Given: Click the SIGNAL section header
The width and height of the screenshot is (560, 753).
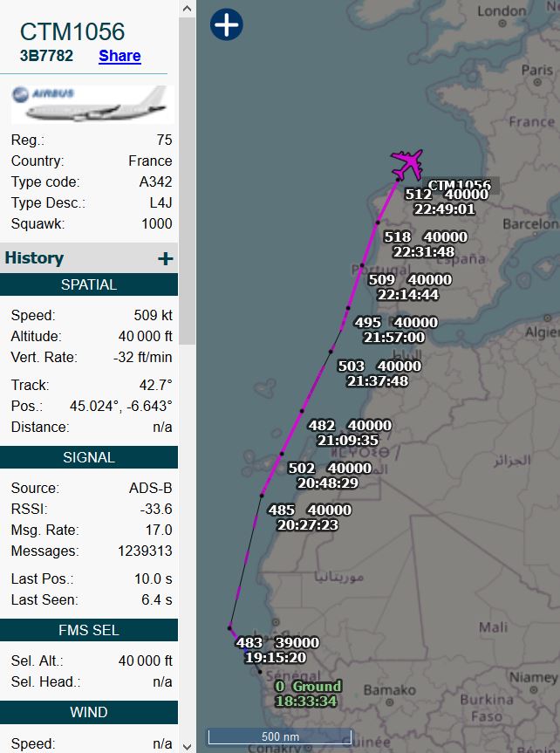Looking at the screenshot, I should [x=89, y=457].
